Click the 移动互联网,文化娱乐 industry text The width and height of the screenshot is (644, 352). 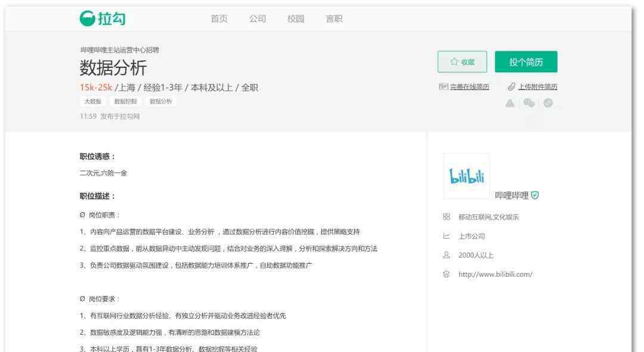tap(489, 217)
